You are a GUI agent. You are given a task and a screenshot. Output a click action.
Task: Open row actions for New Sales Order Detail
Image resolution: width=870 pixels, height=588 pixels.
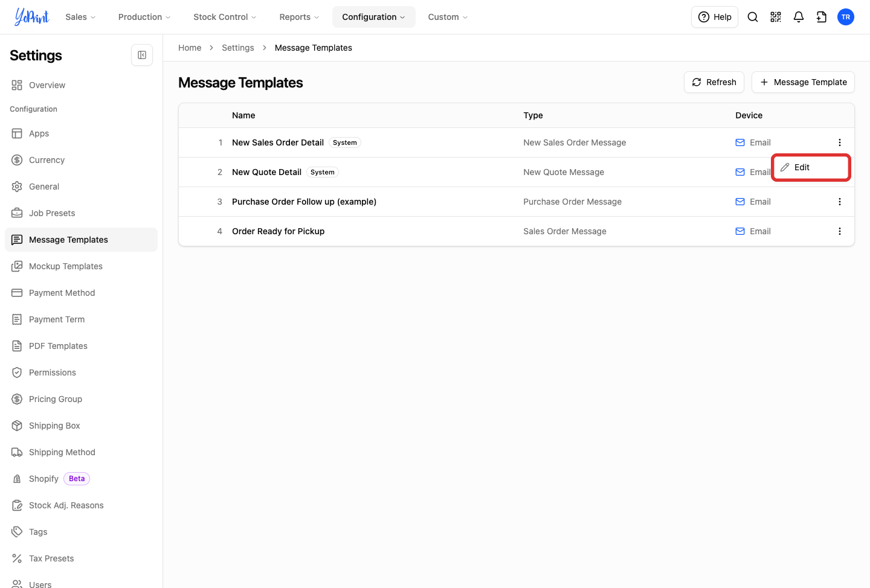[840, 142]
